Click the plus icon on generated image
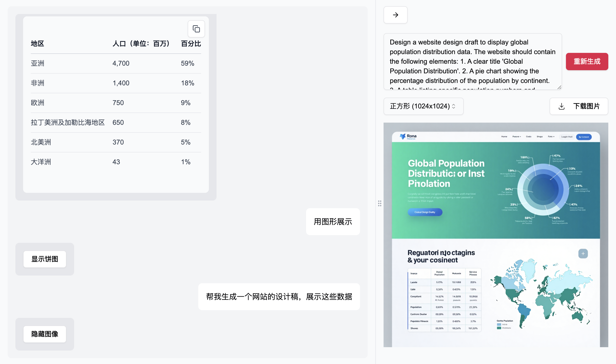This screenshot has height=364, width=616. [x=583, y=253]
